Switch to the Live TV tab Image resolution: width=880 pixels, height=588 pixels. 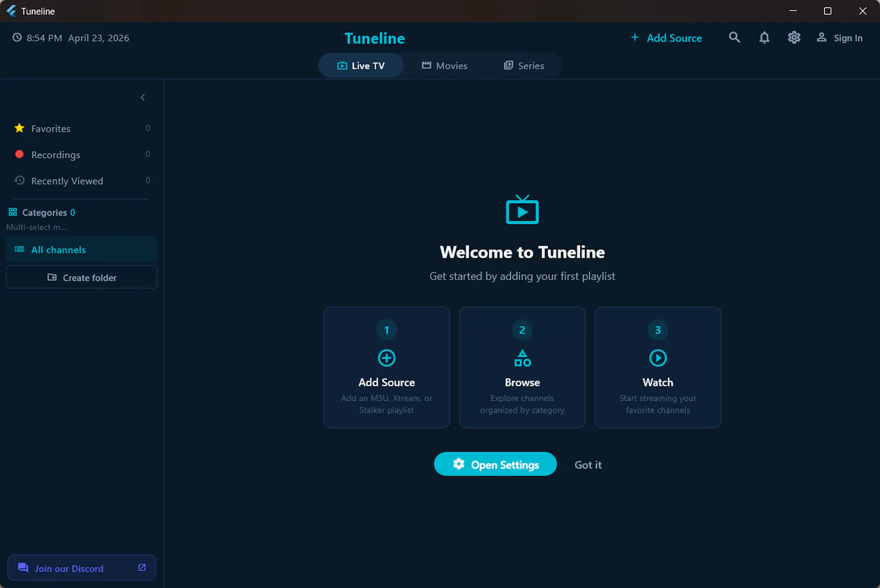click(x=361, y=65)
